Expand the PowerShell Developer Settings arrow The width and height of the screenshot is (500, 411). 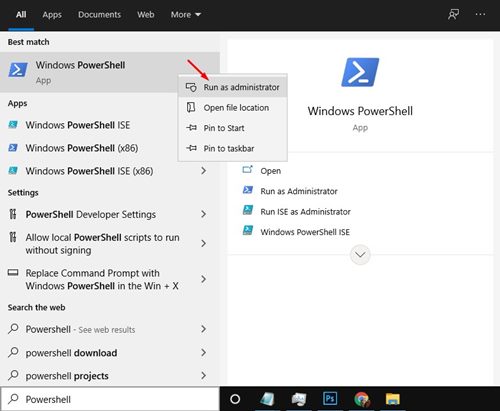(x=204, y=214)
